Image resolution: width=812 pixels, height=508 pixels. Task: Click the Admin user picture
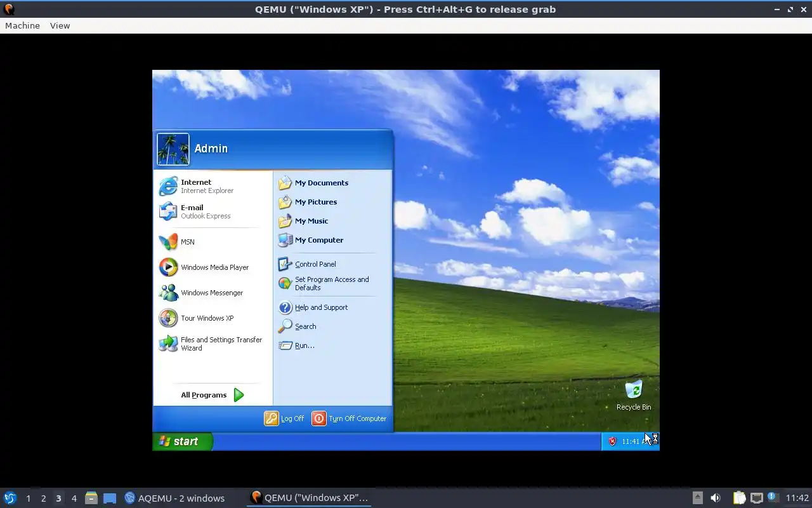pos(173,149)
